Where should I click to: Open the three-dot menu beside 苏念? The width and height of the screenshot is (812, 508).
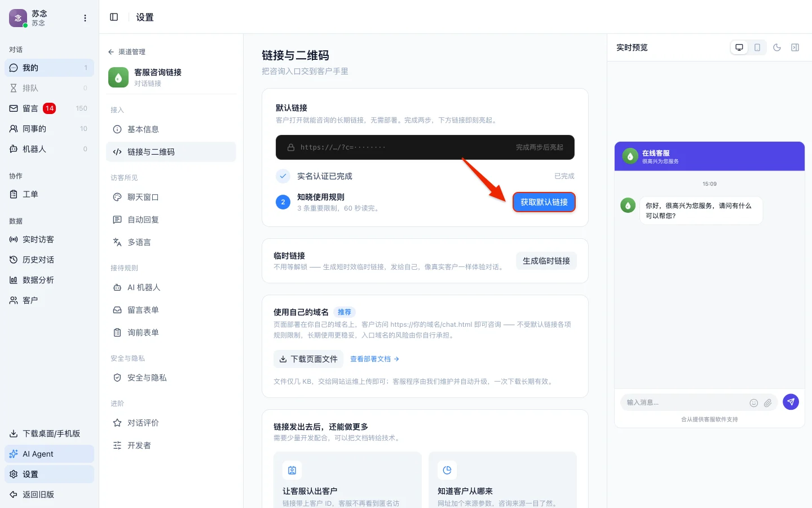pyautogui.click(x=85, y=18)
